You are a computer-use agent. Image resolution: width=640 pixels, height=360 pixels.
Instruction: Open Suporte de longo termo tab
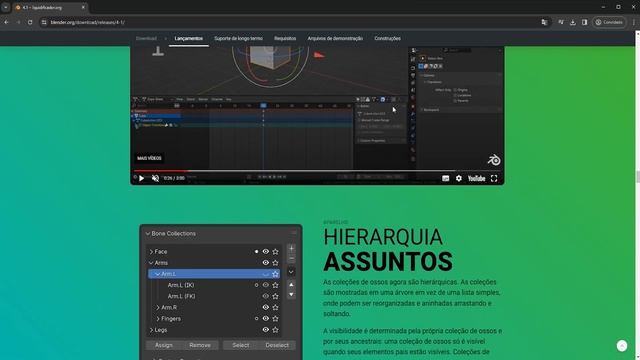pyautogui.click(x=238, y=38)
